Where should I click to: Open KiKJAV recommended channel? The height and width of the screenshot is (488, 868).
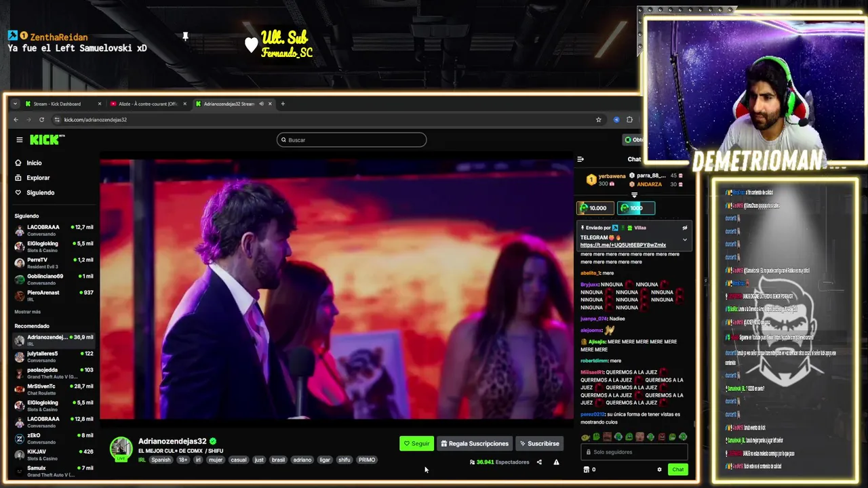(x=54, y=454)
